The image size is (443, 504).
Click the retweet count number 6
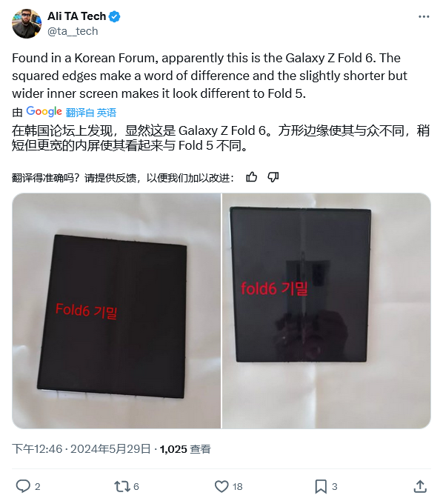[x=136, y=487]
